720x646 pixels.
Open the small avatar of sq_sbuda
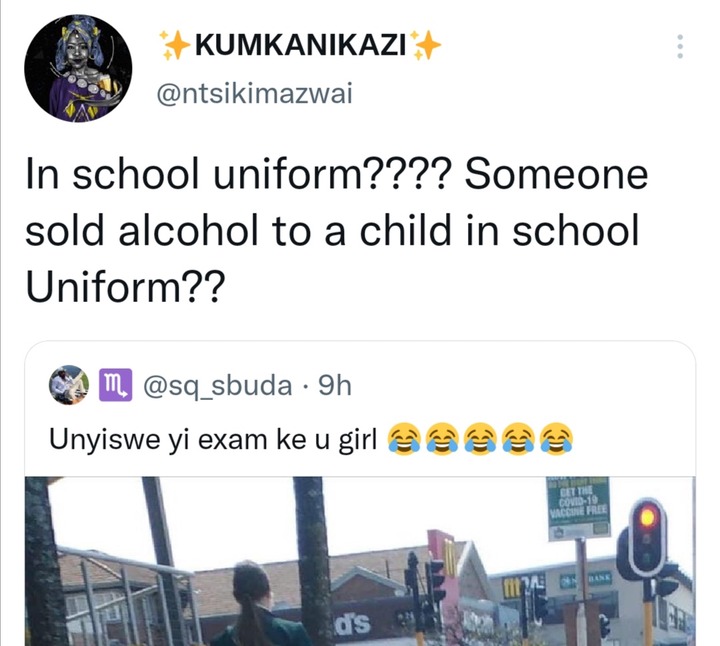tap(69, 385)
